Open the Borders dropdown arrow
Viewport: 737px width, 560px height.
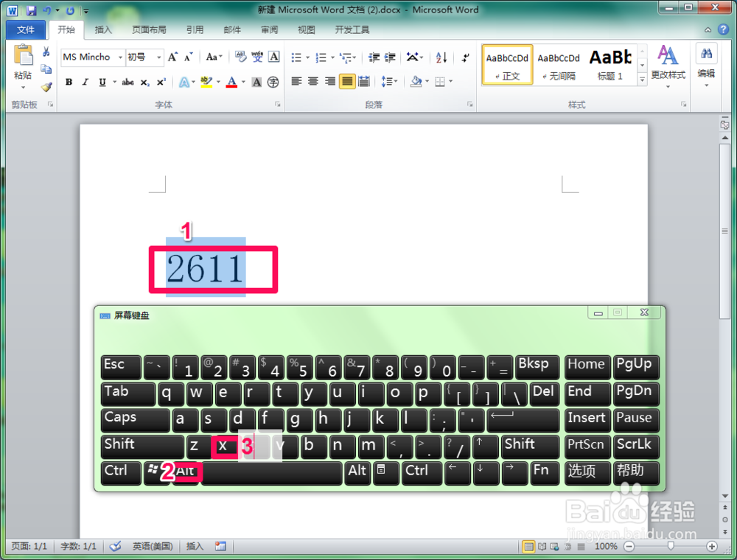[x=451, y=81]
